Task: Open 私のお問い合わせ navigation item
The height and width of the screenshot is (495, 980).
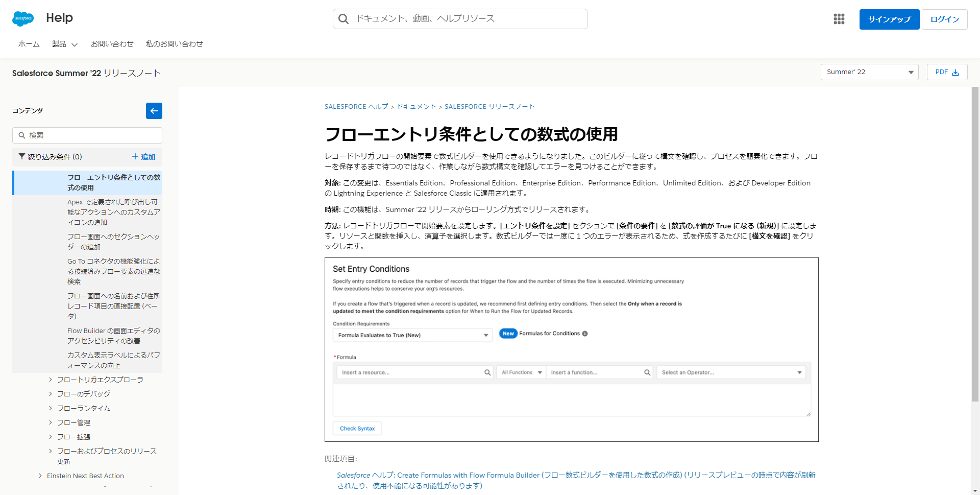Action: [175, 44]
